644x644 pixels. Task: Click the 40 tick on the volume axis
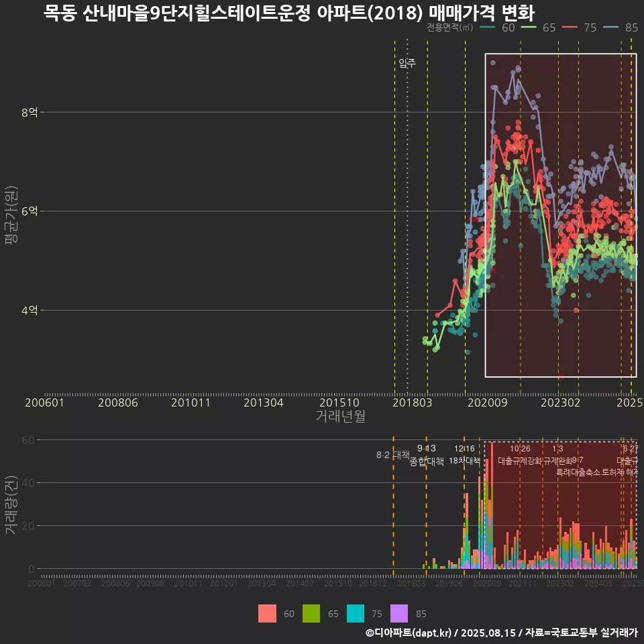[x=28, y=482]
